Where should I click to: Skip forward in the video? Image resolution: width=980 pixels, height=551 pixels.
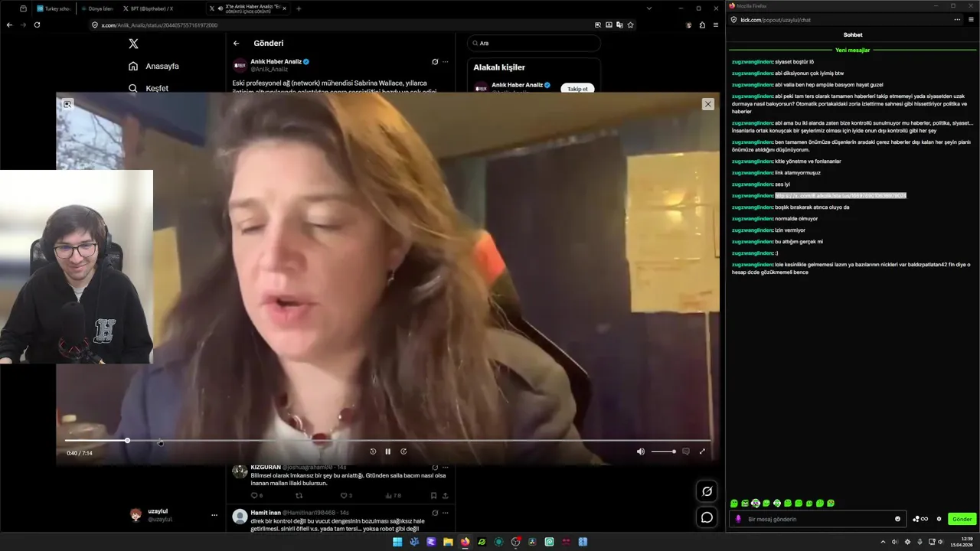[403, 452]
